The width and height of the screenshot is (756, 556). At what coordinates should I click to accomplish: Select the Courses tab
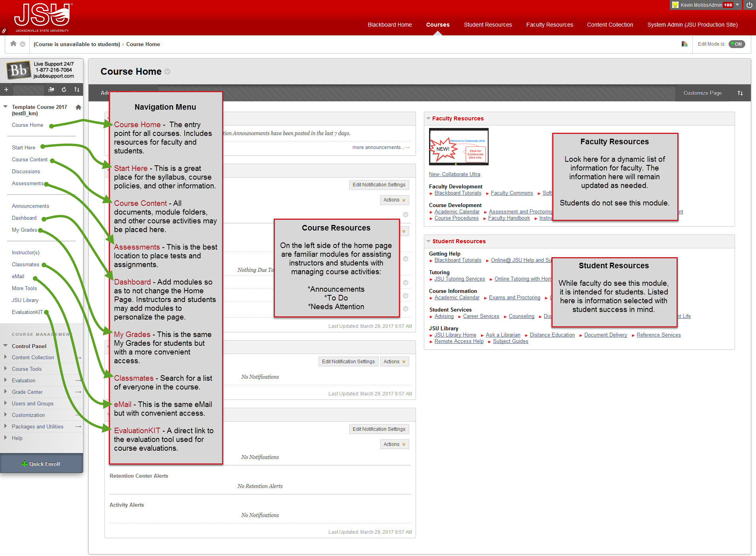438,25
